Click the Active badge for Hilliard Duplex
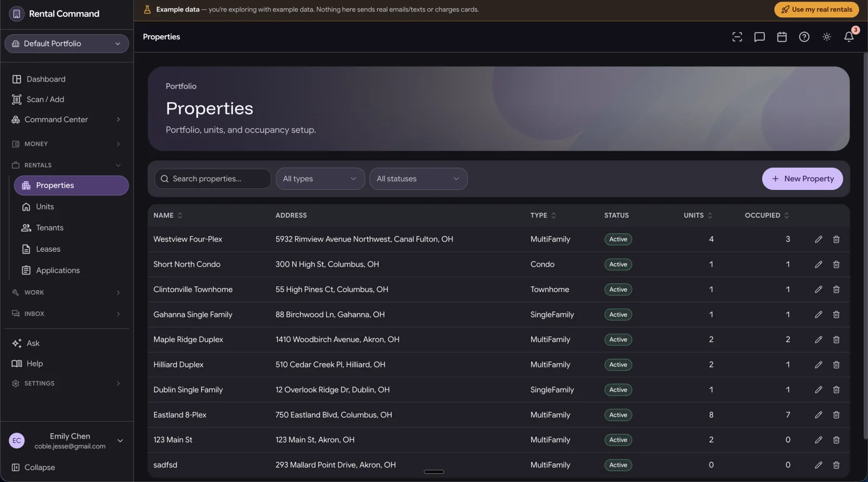 tap(618, 365)
